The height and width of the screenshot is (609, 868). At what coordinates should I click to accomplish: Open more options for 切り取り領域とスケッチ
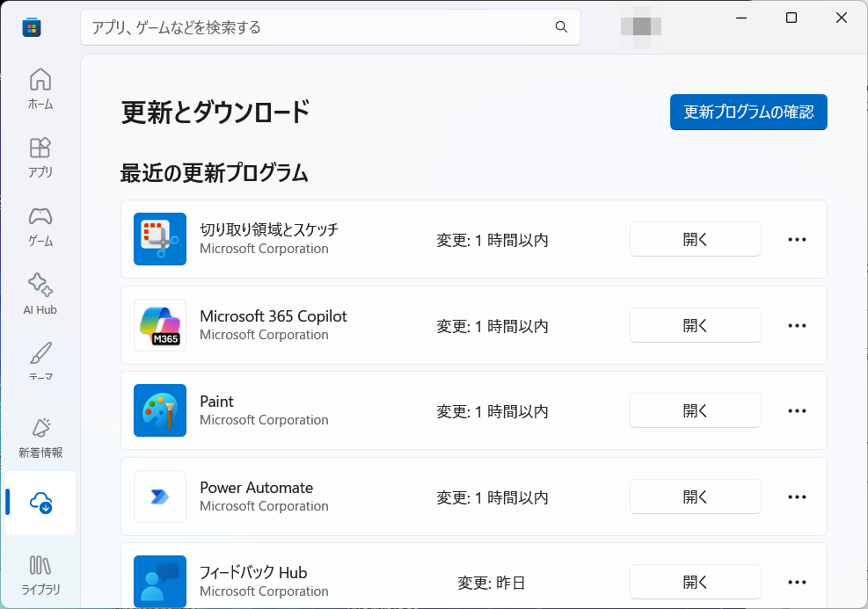(797, 240)
